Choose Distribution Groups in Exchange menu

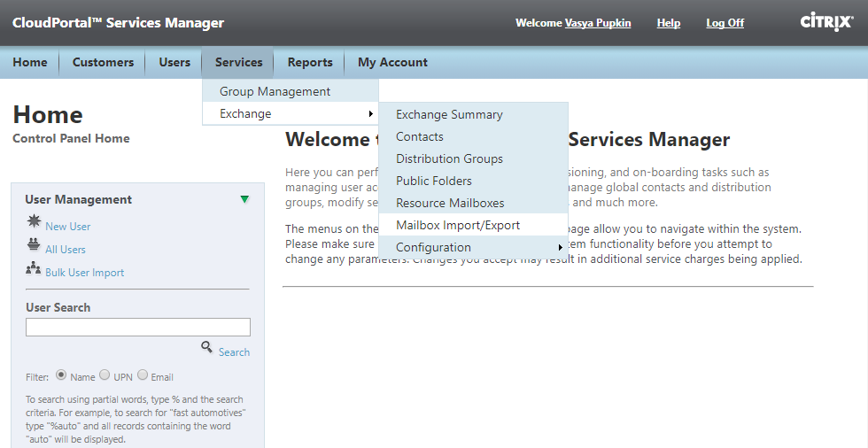click(449, 158)
